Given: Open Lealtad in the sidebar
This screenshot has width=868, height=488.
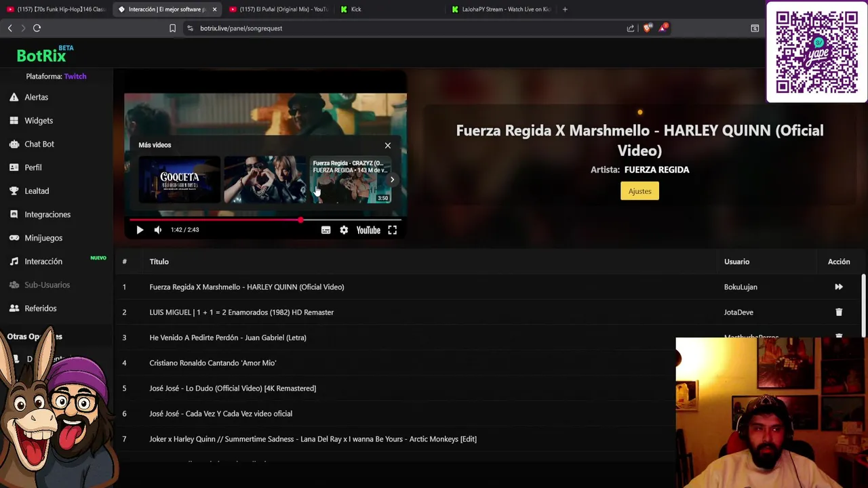Looking at the screenshot, I should pos(37,191).
